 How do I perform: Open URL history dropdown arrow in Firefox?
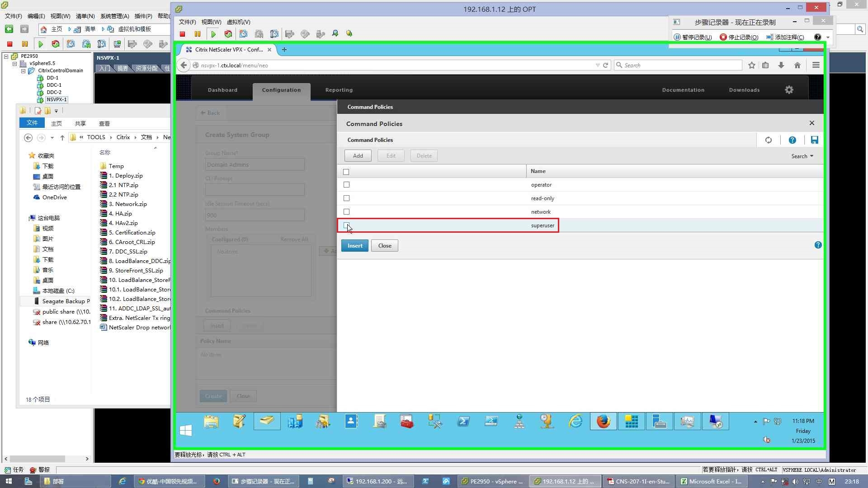(x=598, y=65)
